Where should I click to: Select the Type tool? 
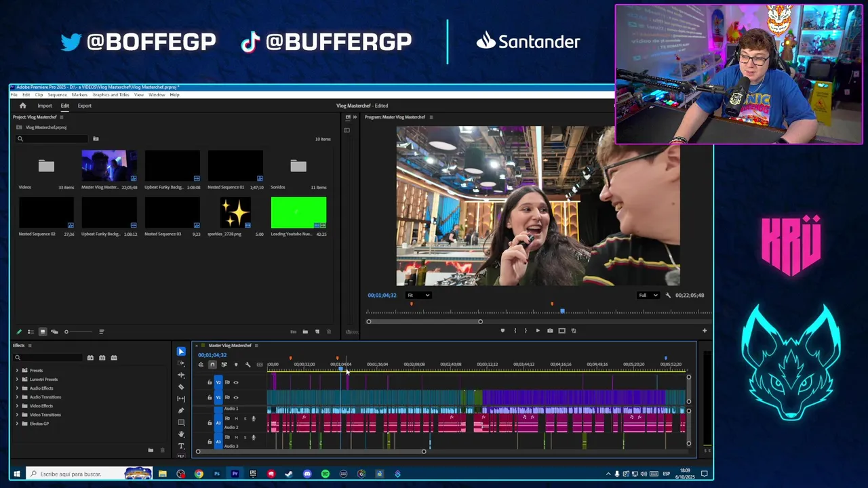pos(181,446)
